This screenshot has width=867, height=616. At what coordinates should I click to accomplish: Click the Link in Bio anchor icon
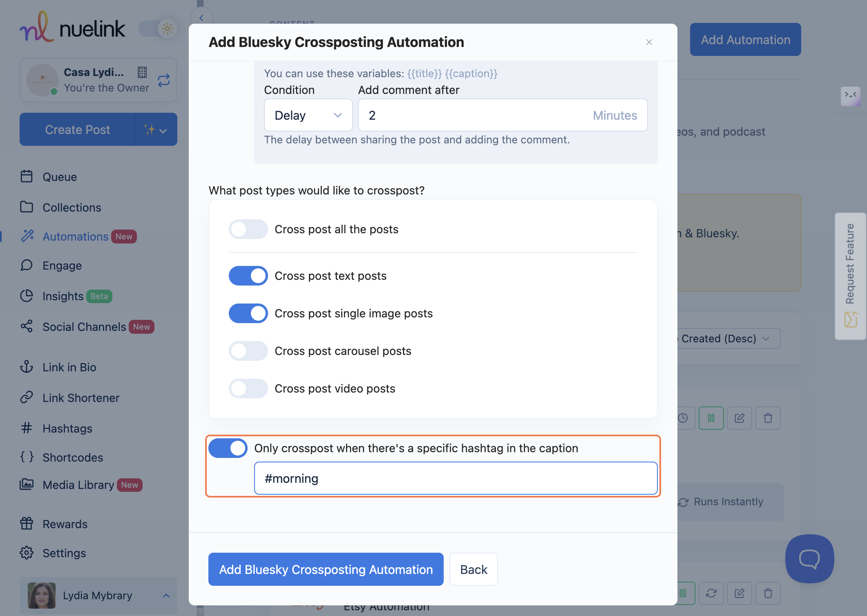[27, 366]
